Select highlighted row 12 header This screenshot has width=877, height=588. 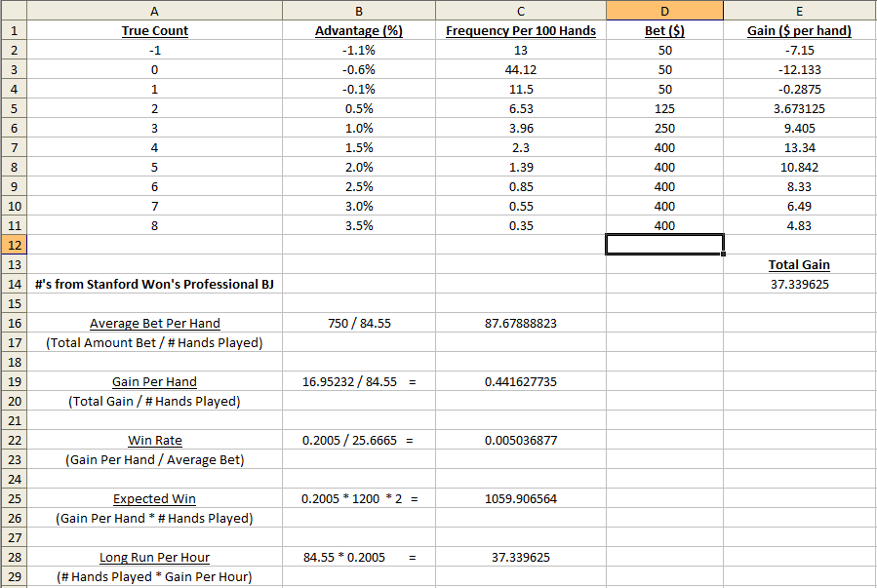tap(14, 245)
